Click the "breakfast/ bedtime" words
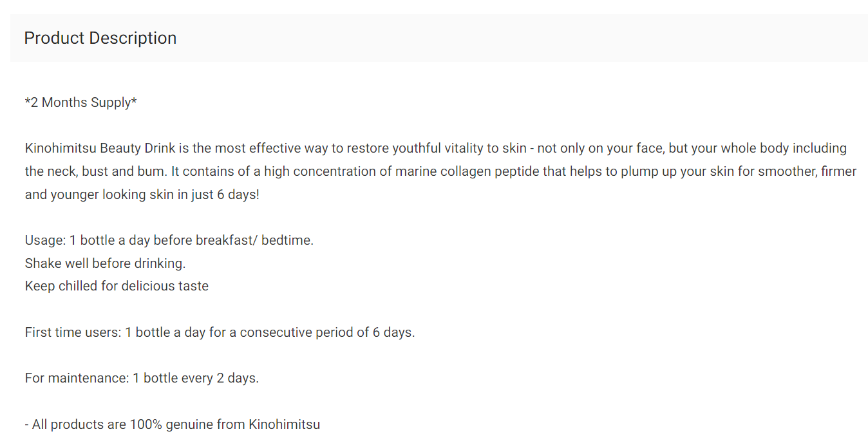Viewport: 868px width, 445px height. (x=254, y=240)
